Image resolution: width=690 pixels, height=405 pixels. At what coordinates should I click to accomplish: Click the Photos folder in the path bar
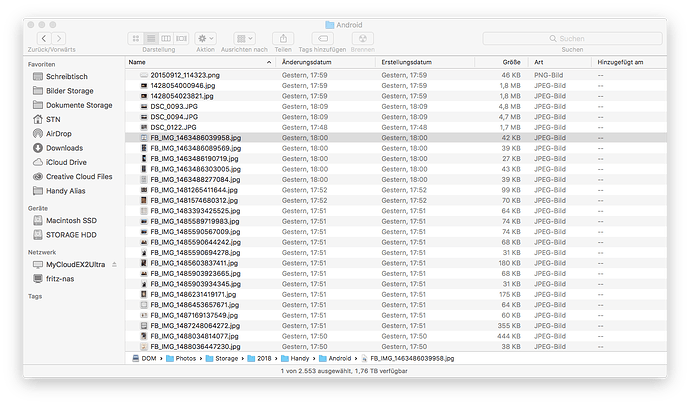181,359
